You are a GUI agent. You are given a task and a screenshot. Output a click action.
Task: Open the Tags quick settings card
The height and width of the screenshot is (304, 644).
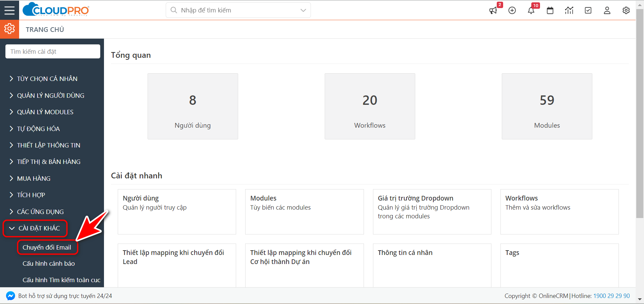(x=559, y=265)
